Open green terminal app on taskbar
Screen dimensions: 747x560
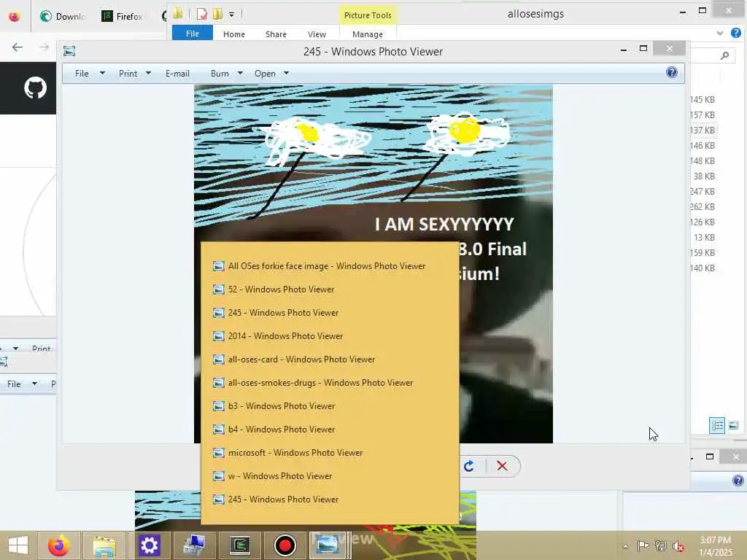(x=240, y=545)
